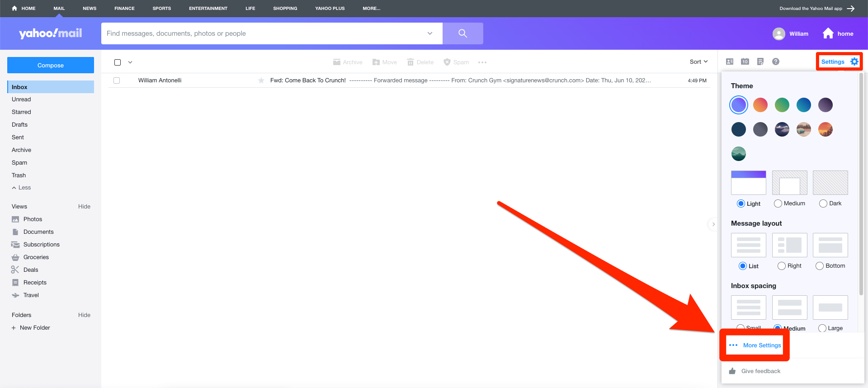Open the more actions ellipsis in toolbar
The image size is (868, 388).
tap(482, 62)
